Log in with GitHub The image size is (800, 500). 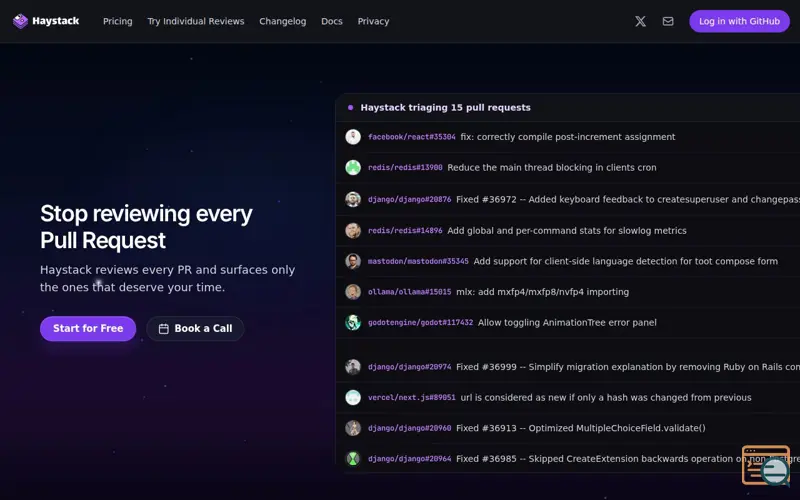click(739, 21)
